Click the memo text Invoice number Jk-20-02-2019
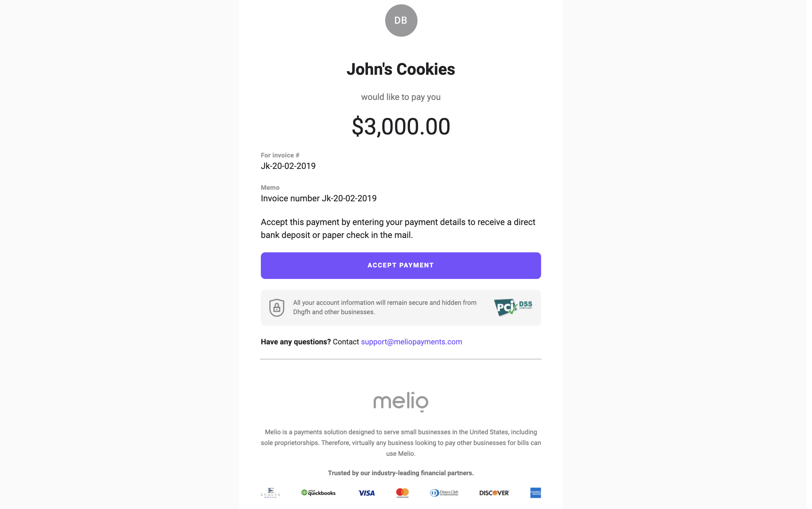The height and width of the screenshot is (509, 812). click(x=319, y=198)
